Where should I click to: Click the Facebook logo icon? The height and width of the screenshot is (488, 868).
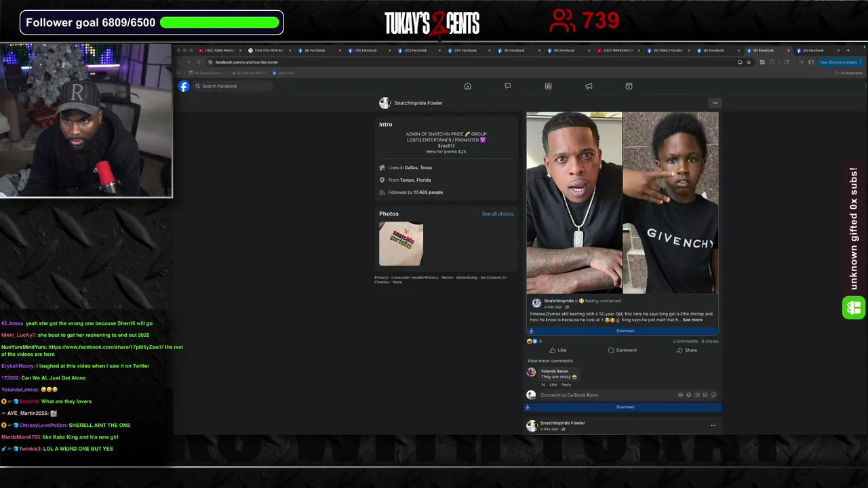tap(184, 86)
